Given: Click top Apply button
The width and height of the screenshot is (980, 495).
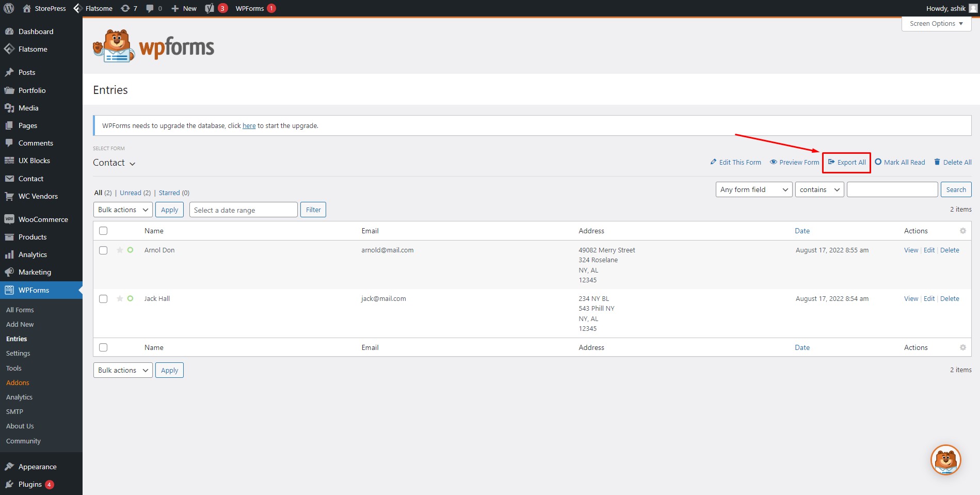Looking at the screenshot, I should (169, 210).
